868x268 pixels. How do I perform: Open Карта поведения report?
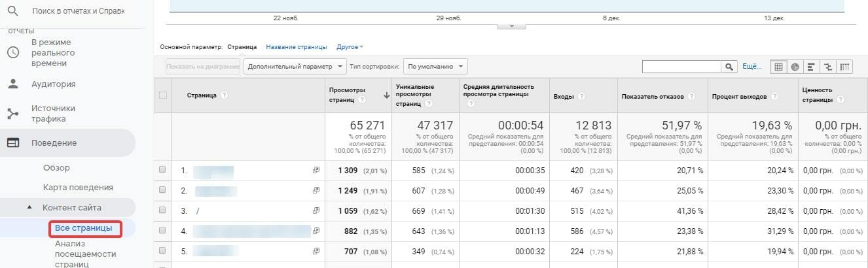(x=78, y=187)
